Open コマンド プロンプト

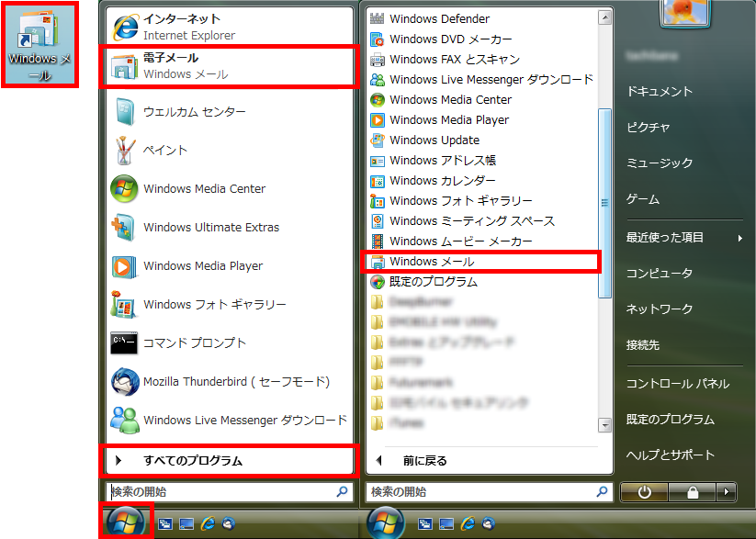(x=195, y=343)
